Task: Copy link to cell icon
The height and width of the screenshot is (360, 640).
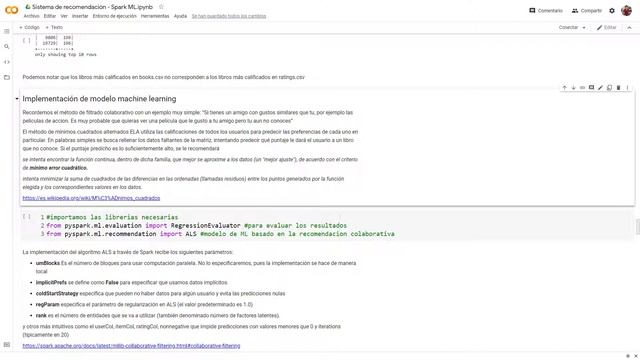Action: 582,88
